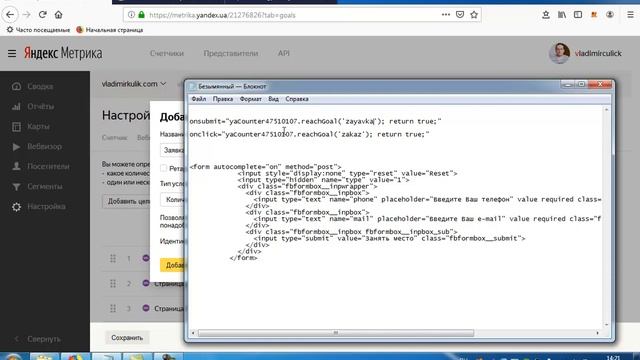
Task: Click the user avatar picture
Action: coord(560,53)
